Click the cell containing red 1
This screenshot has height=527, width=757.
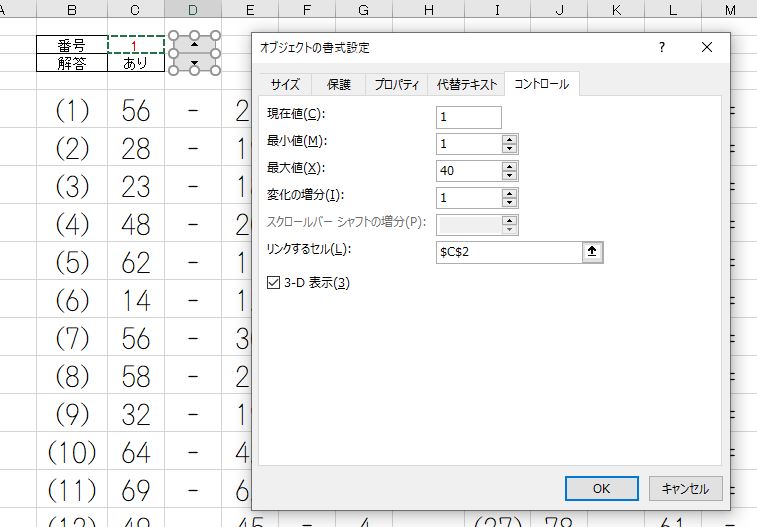[x=136, y=45]
